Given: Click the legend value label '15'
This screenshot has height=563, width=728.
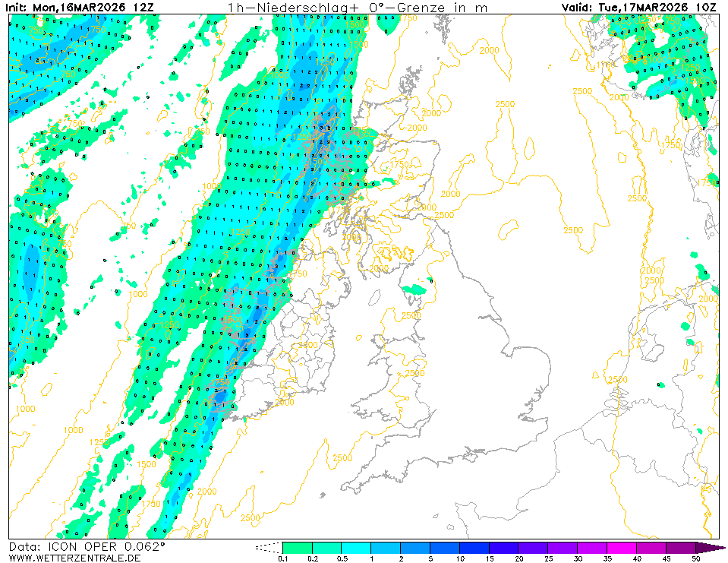Looking at the screenshot, I should click(x=489, y=559).
